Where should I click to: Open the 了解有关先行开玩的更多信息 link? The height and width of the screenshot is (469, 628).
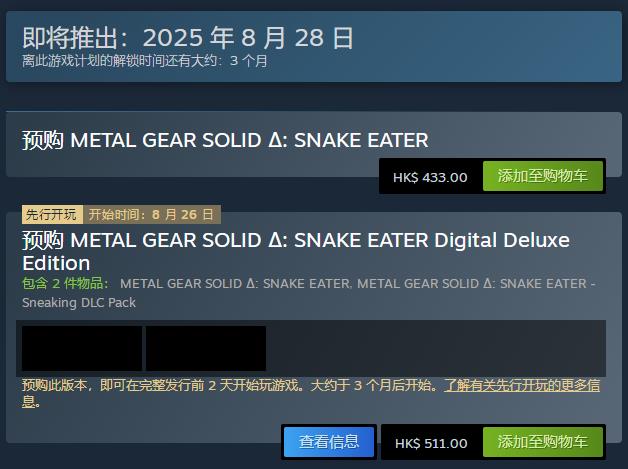point(522,385)
